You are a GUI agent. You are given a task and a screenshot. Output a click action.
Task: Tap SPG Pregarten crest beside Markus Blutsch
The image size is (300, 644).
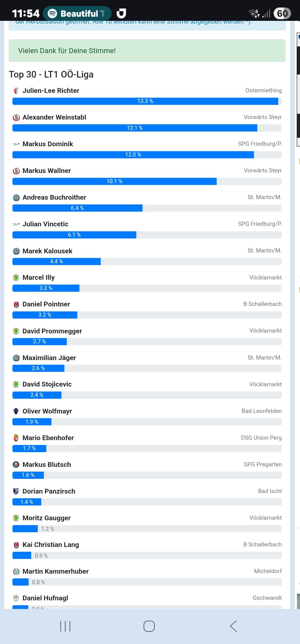[16, 464]
